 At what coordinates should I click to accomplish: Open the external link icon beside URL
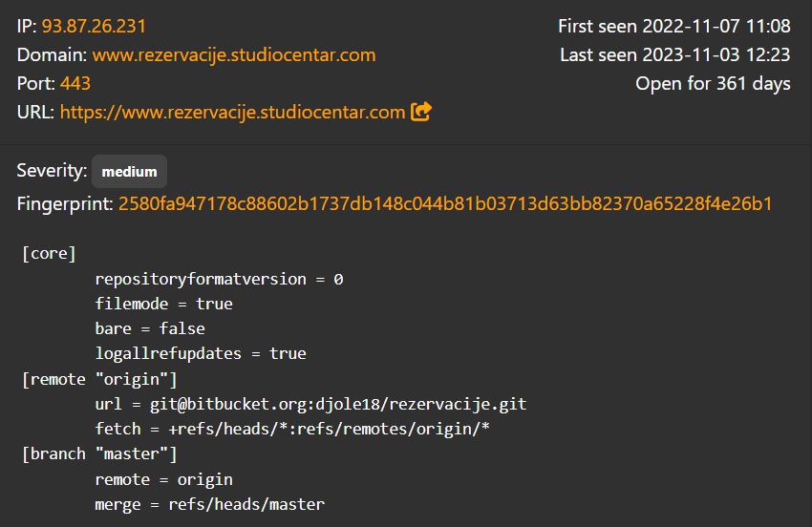[x=421, y=112]
